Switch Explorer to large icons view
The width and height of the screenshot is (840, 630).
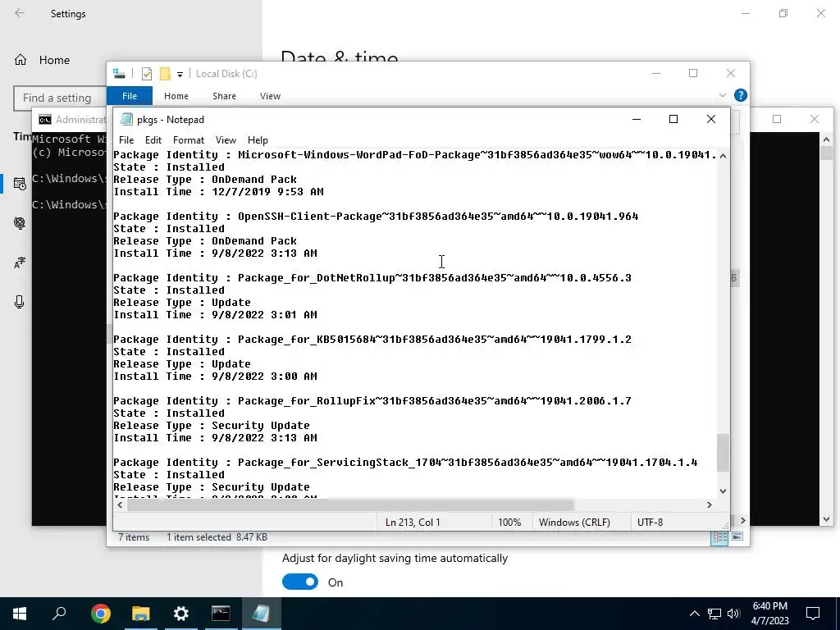pyautogui.click(x=737, y=536)
